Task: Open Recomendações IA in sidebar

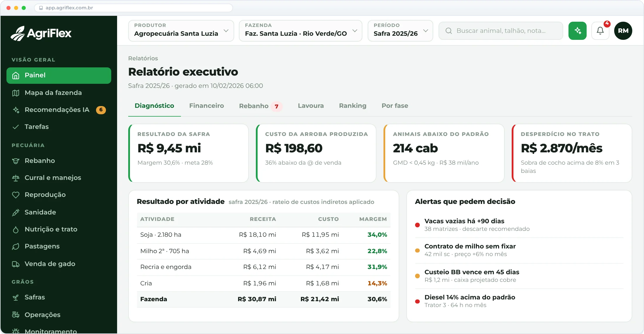Action: pos(59,110)
